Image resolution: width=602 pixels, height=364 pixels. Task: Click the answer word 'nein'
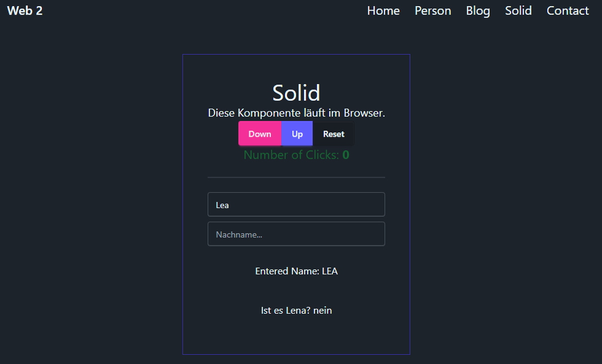click(322, 311)
